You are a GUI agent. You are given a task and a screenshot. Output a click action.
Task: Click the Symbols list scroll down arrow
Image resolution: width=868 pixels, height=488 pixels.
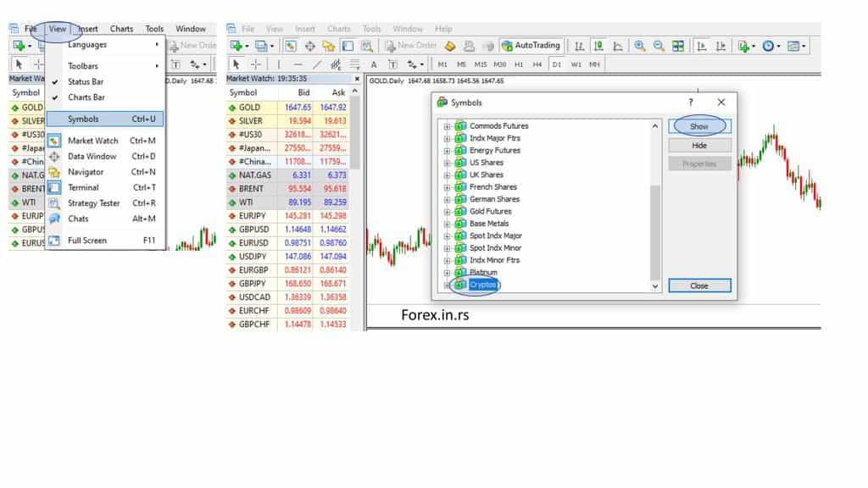point(654,286)
